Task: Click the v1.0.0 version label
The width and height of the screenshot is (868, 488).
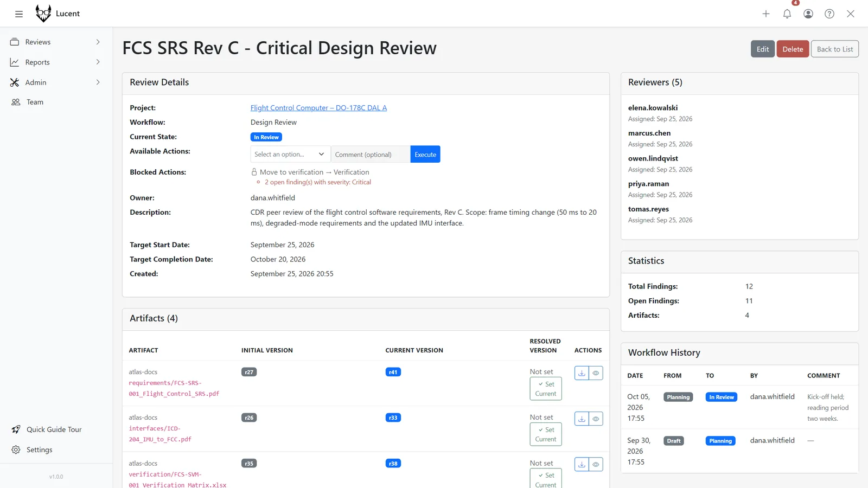Action: [56, 477]
